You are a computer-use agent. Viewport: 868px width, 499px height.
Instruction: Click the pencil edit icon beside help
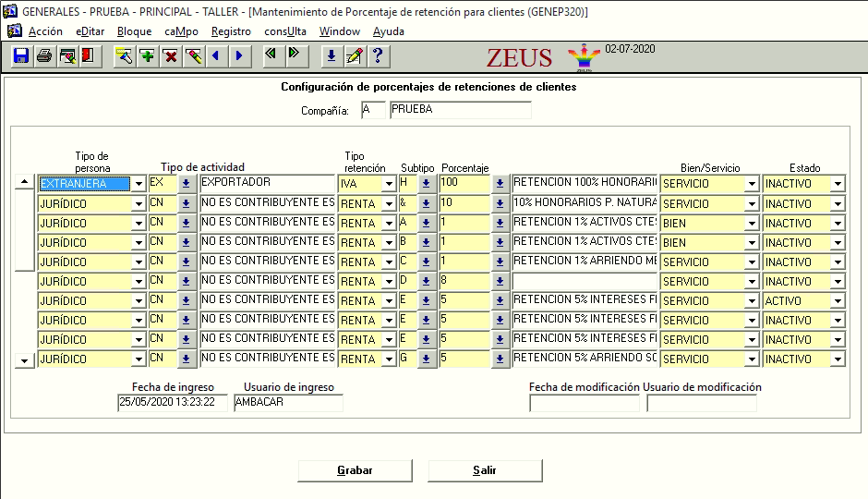coord(354,56)
